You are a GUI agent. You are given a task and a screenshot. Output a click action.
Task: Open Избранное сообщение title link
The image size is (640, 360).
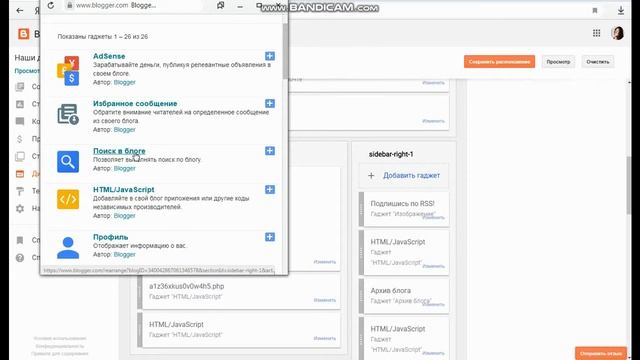(135, 103)
